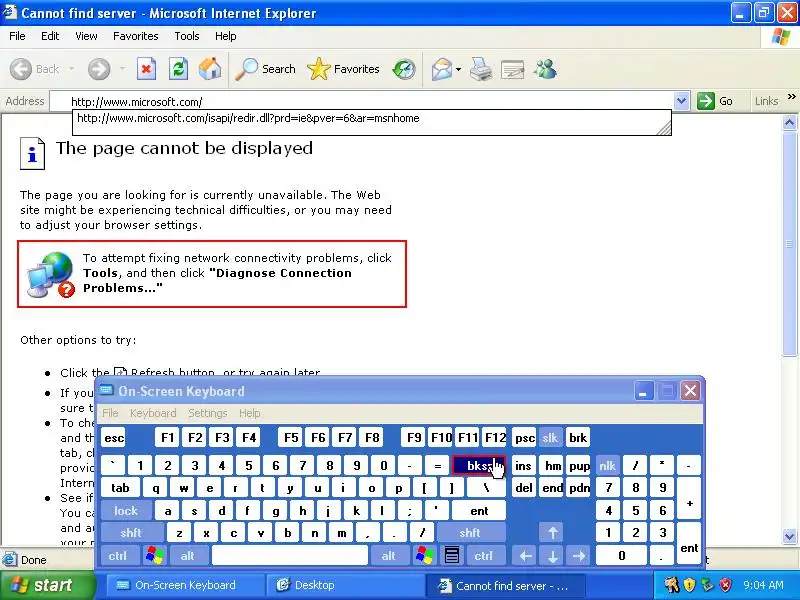800x600 pixels.
Task: Open the History clock icon
Action: click(404, 69)
